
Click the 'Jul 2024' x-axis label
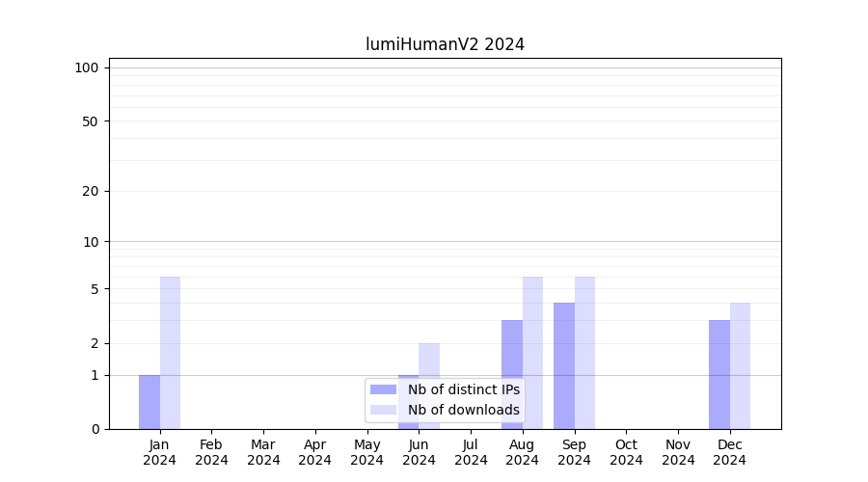click(x=471, y=452)
